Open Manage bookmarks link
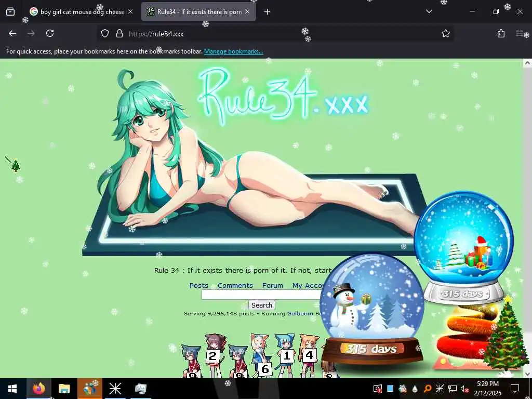This screenshot has width=532, height=399. click(x=233, y=51)
